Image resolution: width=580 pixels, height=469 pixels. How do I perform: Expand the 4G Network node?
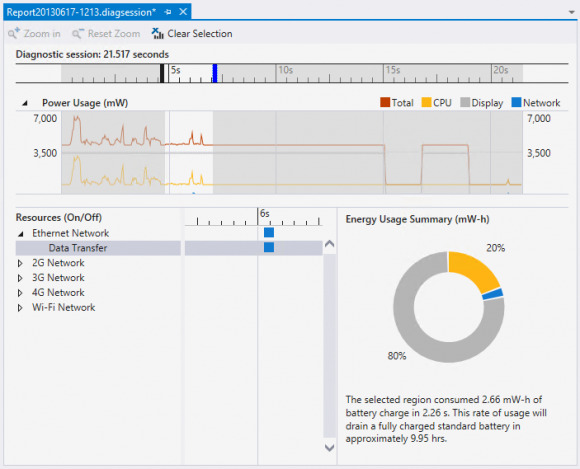(20, 293)
